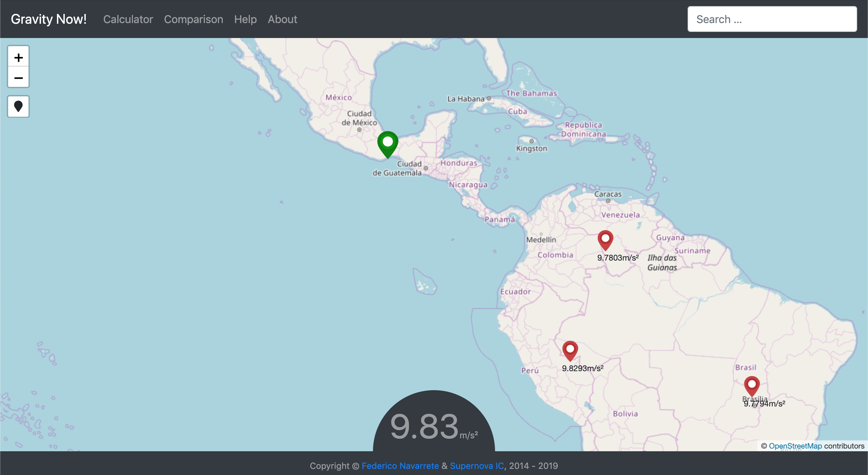Select the red marker showing 9.7803m/s²
868x475 pixels.
[x=605, y=240]
